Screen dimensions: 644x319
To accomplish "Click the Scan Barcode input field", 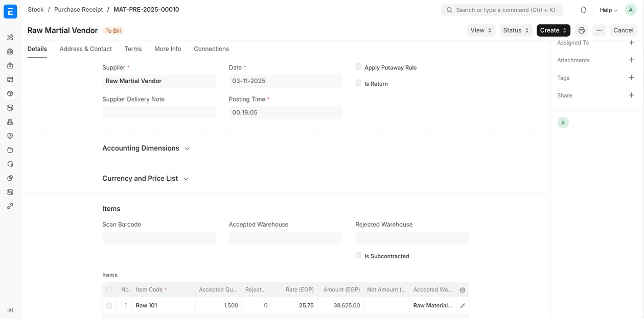I will [x=159, y=238].
